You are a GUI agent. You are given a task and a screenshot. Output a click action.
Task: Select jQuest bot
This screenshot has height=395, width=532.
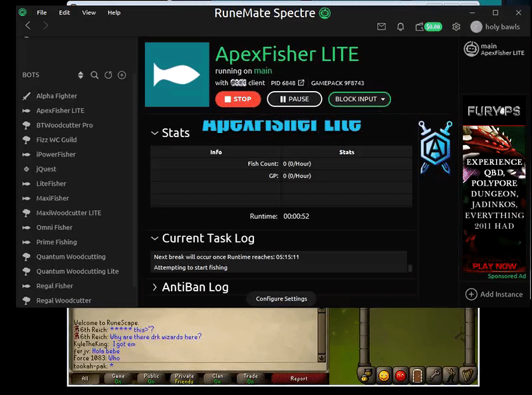tap(46, 169)
